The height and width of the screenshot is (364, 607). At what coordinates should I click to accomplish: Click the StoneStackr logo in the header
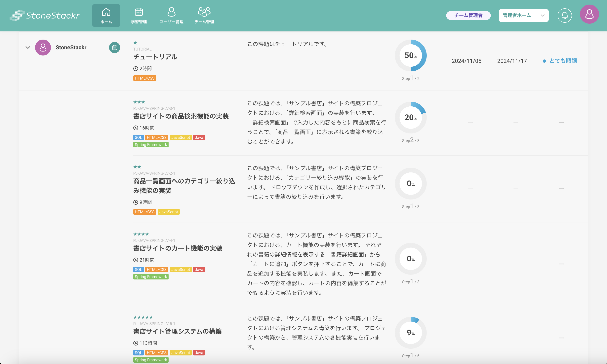44,16
